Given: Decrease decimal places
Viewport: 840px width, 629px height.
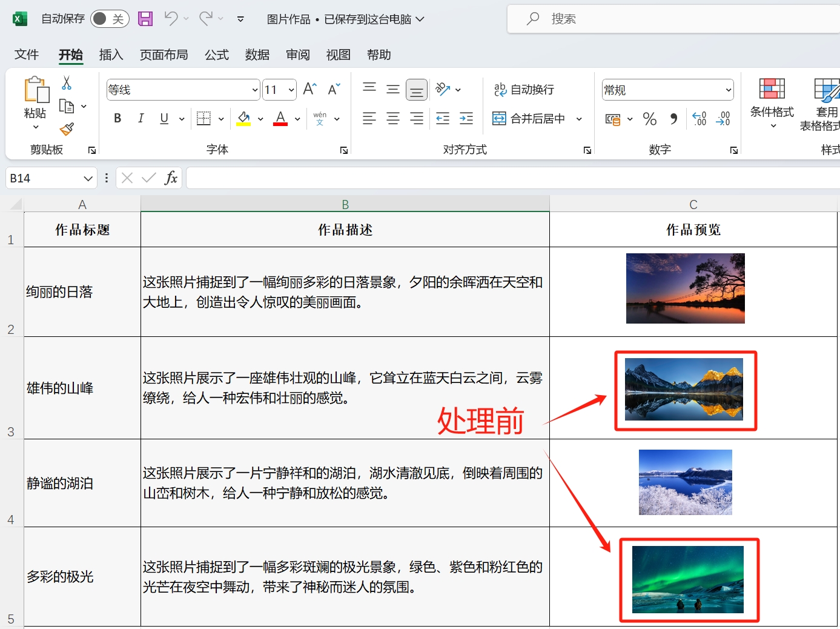Looking at the screenshot, I should (723, 119).
